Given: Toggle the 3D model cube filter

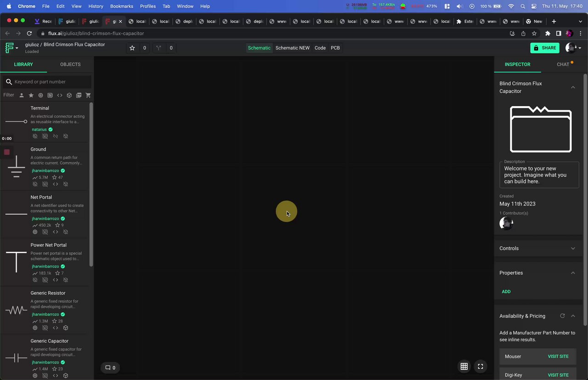Looking at the screenshot, I should click(69, 95).
